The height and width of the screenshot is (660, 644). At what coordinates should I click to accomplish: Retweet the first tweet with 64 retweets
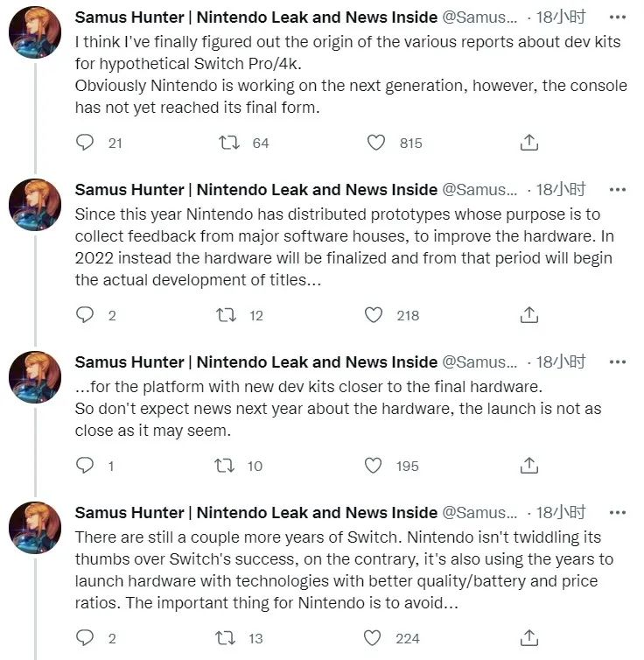pyautogui.click(x=228, y=143)
